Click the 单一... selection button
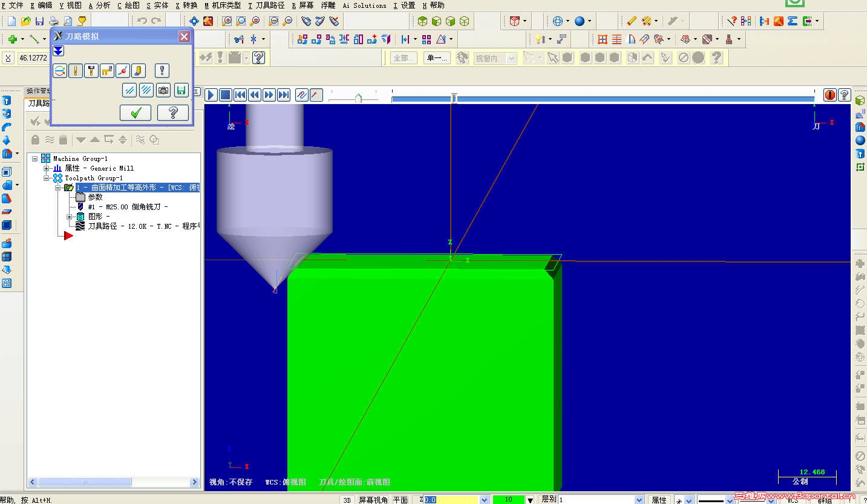This screenshot has height=504, width=867. 437,58
